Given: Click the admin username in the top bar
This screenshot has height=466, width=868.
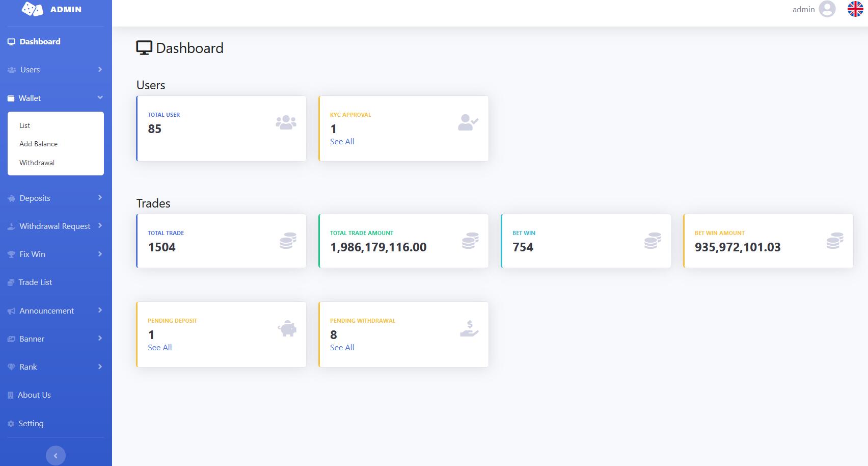Looking at the screenshot, I should [x=803, y=9].
